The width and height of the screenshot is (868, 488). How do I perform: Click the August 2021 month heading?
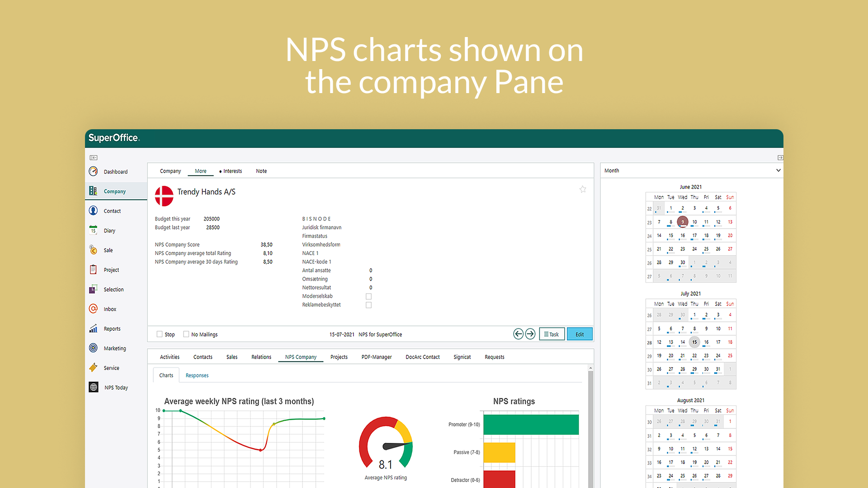(x=691, y=400)
